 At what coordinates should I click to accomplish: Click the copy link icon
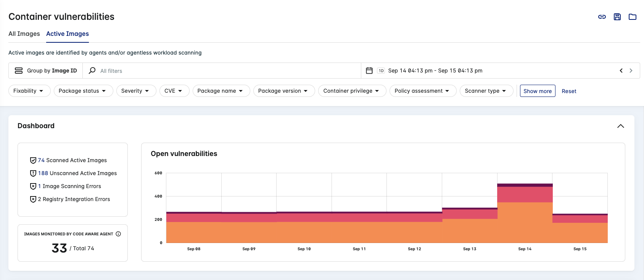602,17
